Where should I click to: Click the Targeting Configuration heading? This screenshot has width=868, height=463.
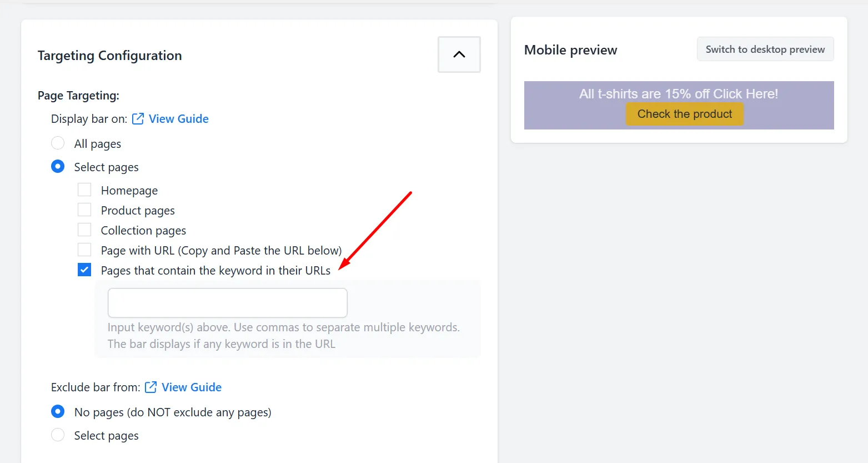click(110, 56)
